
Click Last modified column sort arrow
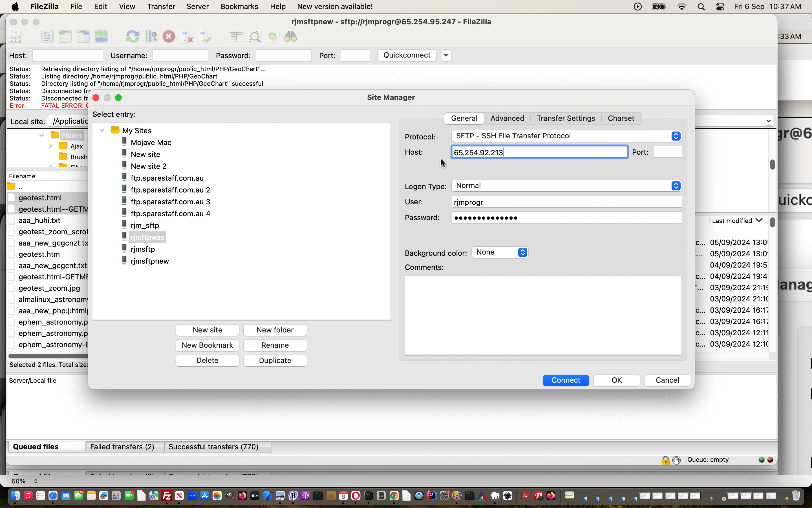pos(759,220)
